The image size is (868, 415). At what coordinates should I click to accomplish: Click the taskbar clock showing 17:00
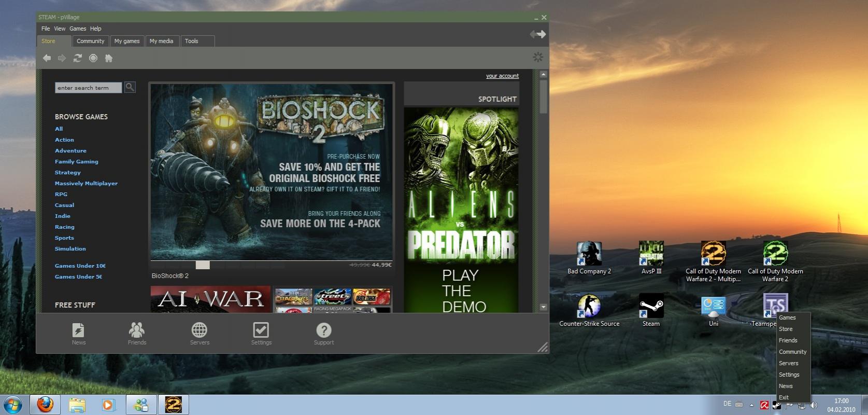coord(841,405)
